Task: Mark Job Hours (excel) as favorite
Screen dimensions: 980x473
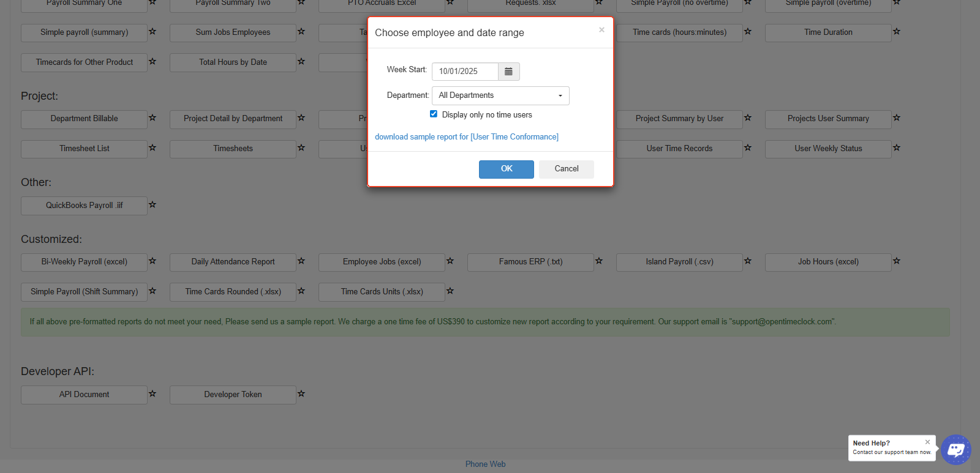Action: (x=897, y=261)
